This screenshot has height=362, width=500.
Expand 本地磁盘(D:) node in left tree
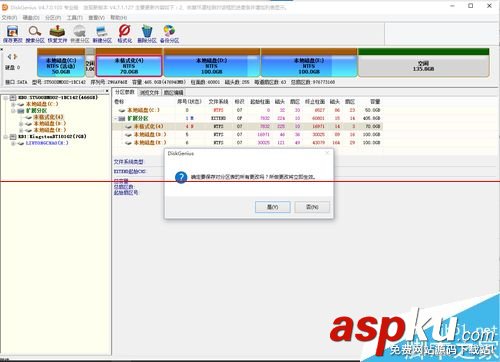[21, 124]
